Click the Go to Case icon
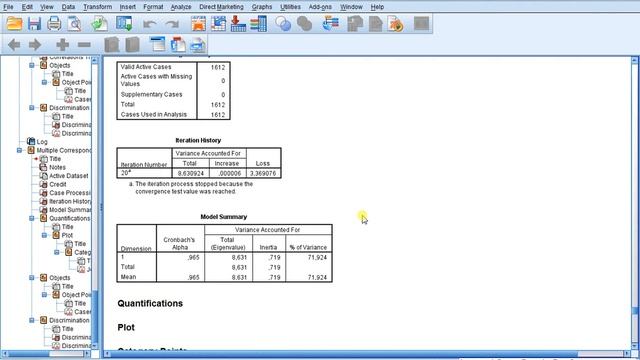 click(x=218, y=24)
